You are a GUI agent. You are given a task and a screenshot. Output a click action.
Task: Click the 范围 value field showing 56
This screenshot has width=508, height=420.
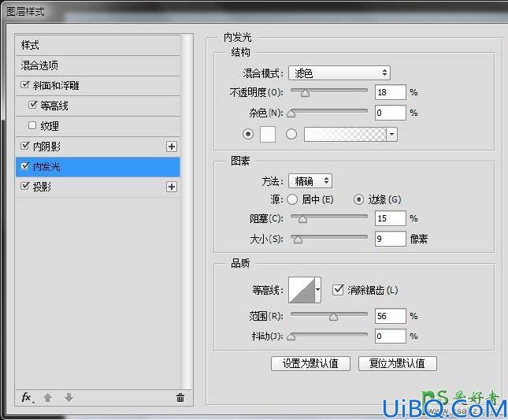391,316
